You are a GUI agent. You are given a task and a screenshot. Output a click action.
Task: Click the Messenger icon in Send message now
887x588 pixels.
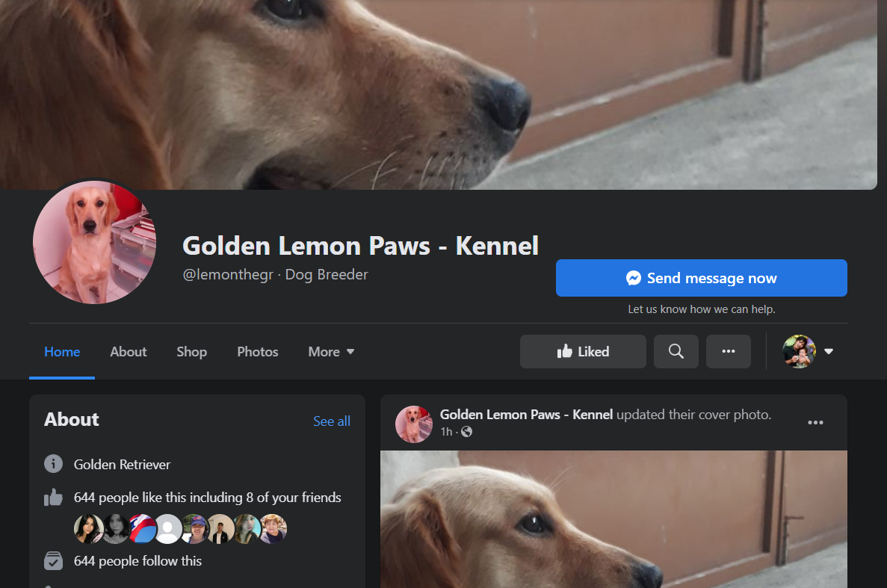(x=633, y=277)
